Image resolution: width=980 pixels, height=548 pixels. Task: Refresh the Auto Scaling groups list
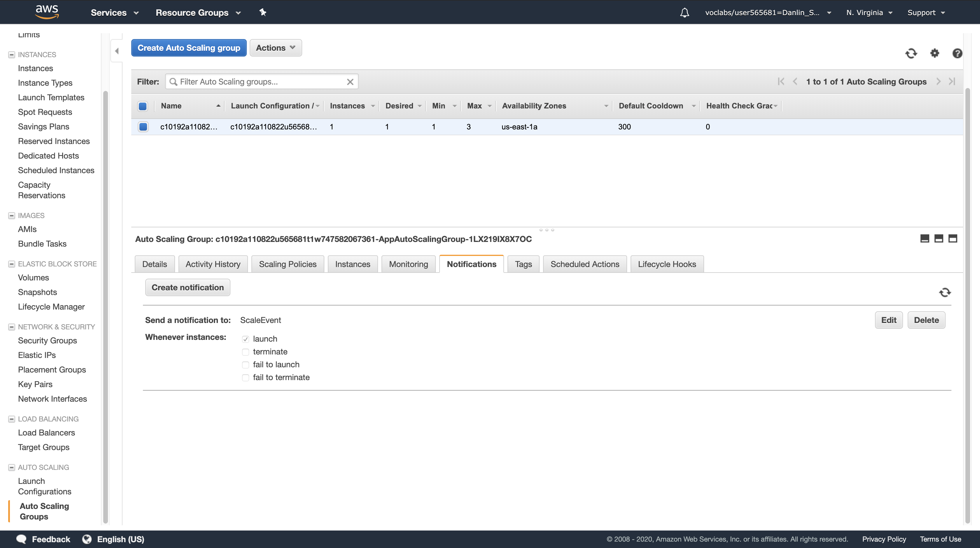tap(911, 53)
